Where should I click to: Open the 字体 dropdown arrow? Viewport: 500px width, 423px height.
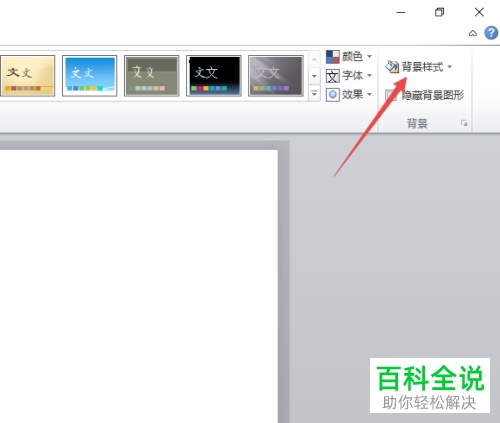point(369,76)
